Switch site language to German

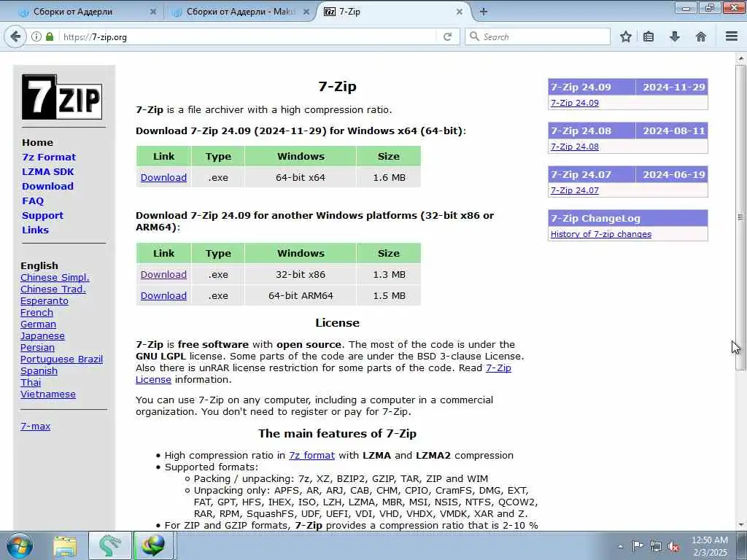tap(38, 324)
